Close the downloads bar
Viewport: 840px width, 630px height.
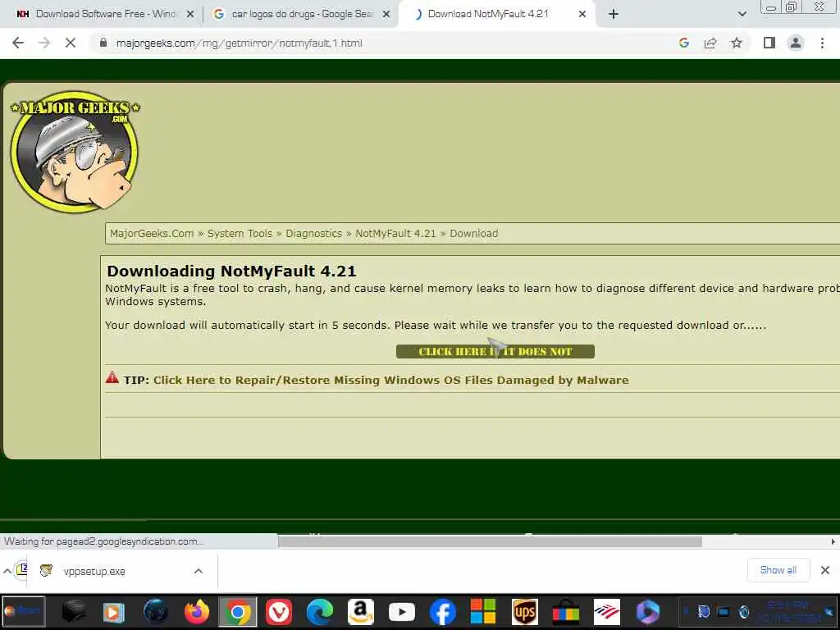click(825, 570)
